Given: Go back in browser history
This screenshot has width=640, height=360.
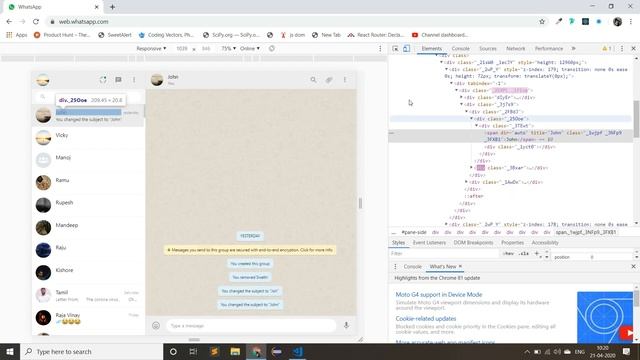Looking at the screenshot, I should (x=9, y=22).
